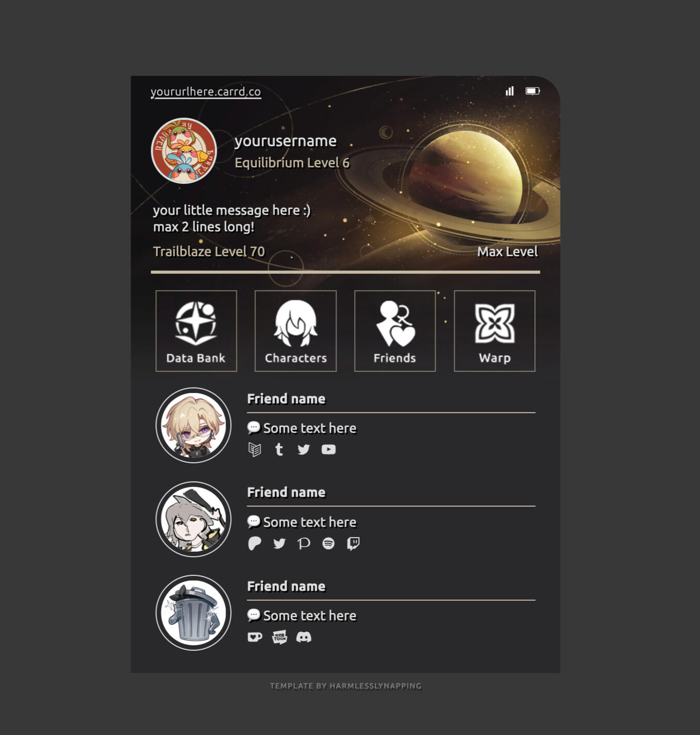
Task: Open third friend's Webtoon icon
Action: point(279,637)
